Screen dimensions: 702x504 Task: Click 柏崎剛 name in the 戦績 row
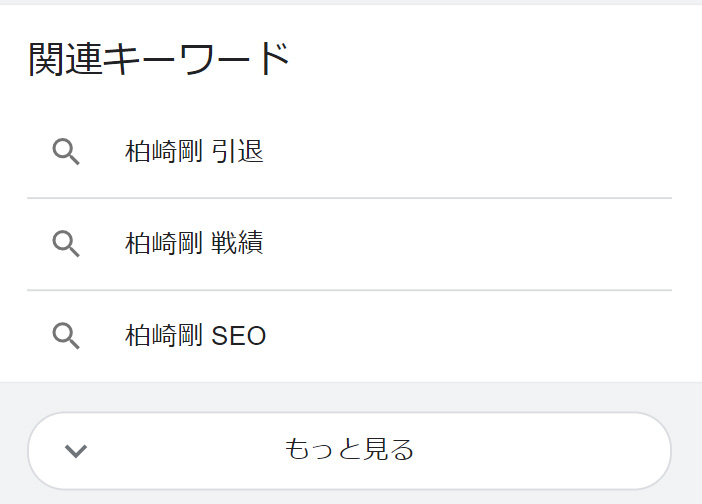click(164, 244)
